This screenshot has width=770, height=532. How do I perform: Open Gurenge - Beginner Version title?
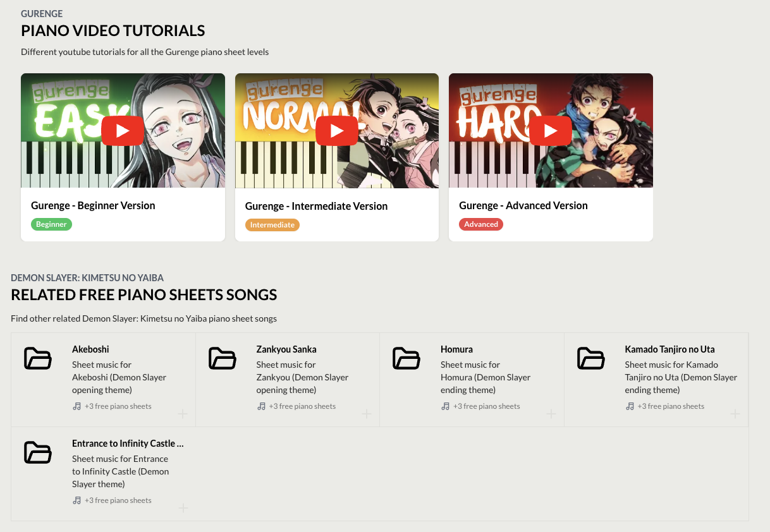pos(93,205)
